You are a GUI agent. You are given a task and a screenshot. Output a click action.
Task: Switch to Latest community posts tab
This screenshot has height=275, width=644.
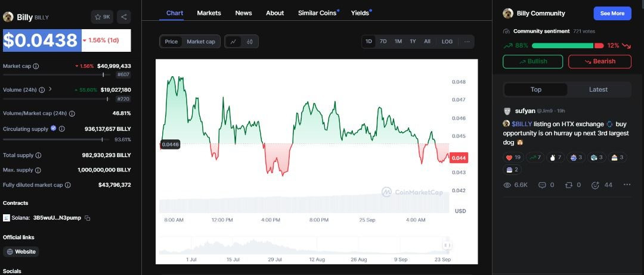coord(598,89)
